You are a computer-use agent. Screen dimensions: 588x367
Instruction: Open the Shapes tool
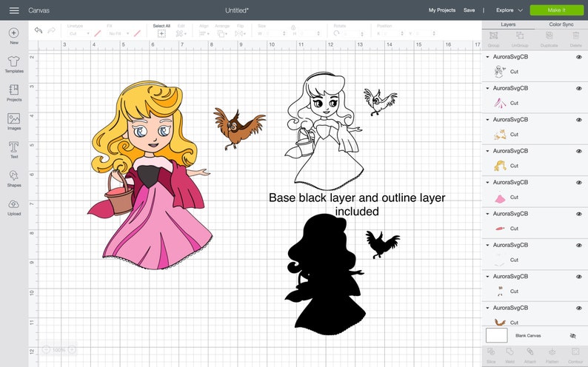click(x=14, y=175)
